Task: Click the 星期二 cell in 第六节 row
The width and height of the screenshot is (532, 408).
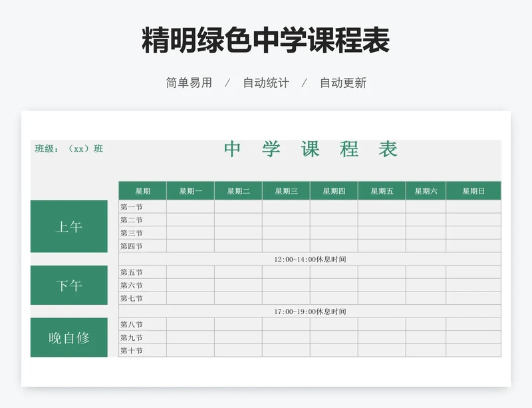Action: [x=238, y=285]
